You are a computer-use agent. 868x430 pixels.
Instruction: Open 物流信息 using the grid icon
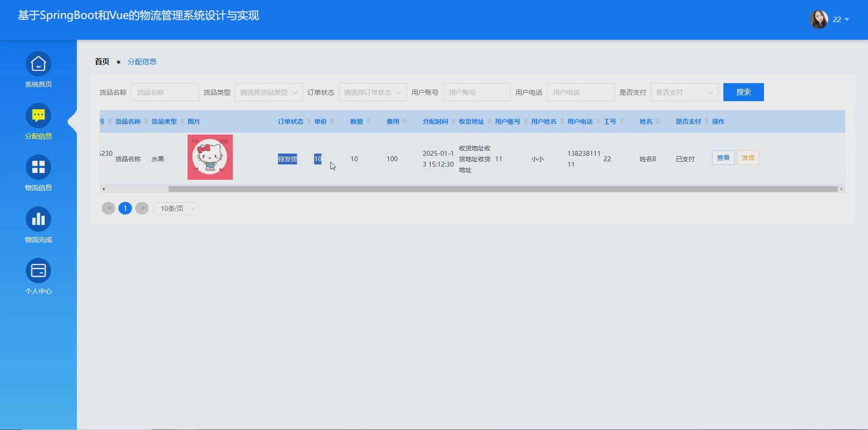tap(38, 167)
